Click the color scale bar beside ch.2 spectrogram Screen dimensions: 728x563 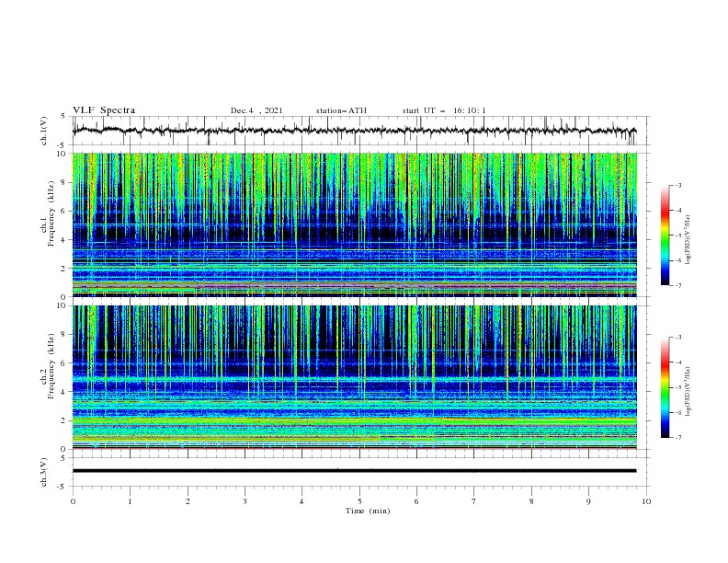click(665, 387)
